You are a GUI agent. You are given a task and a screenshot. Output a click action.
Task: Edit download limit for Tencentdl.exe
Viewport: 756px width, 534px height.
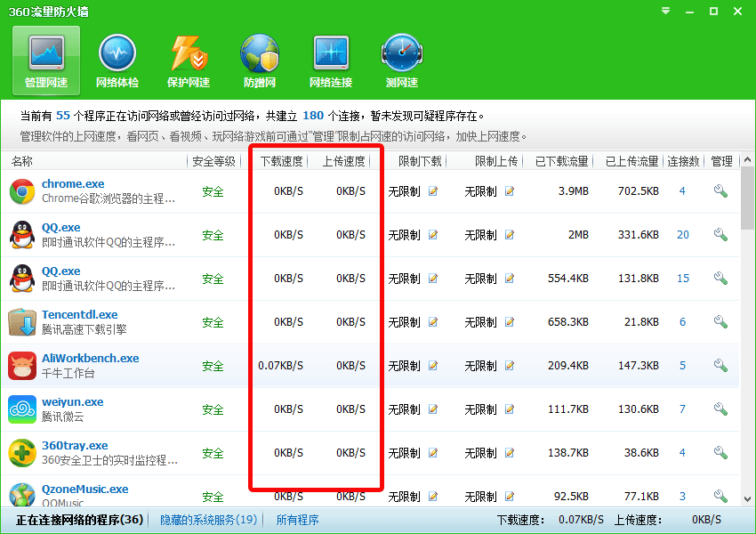[x=433, y=322]
